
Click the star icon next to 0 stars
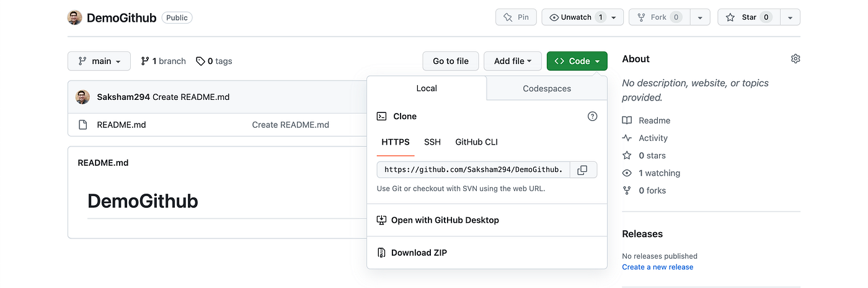(627, 155)
